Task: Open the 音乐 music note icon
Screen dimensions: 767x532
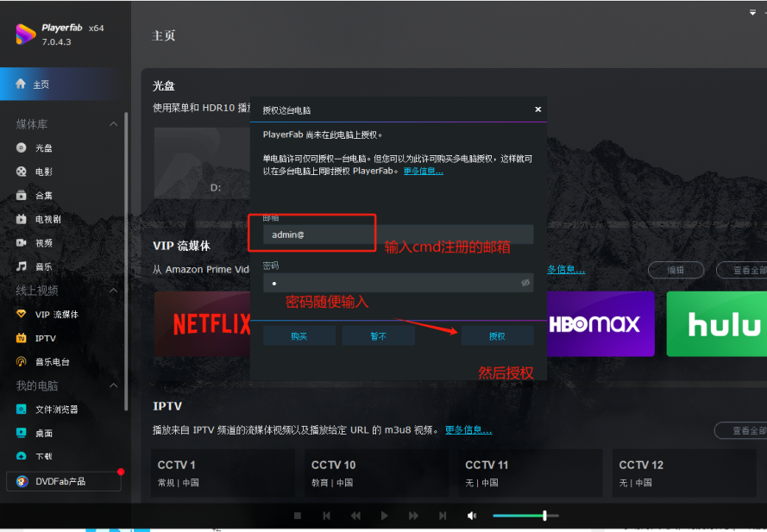Action: click(x=21, y=266)
